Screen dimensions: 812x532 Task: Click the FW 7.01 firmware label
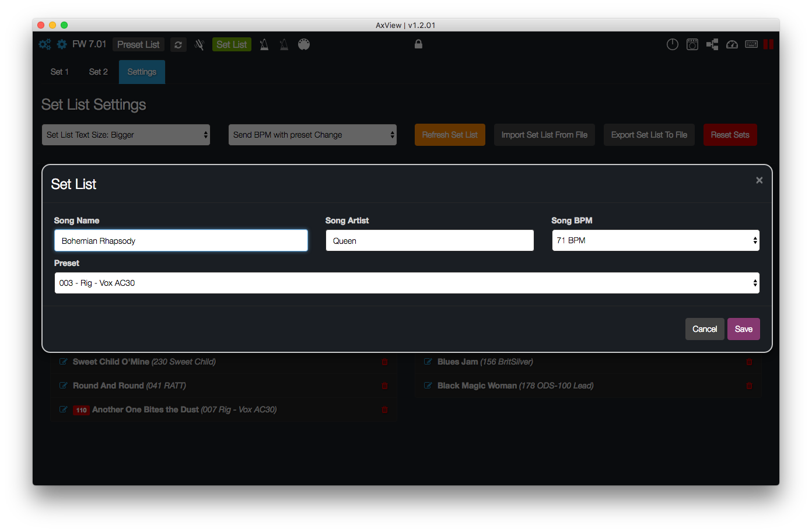coord(89,44)
